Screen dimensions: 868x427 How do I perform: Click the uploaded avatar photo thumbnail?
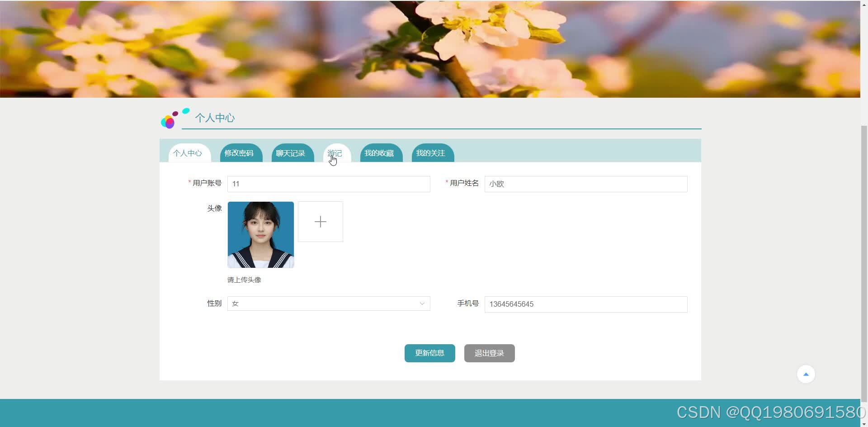pos(261,235)
